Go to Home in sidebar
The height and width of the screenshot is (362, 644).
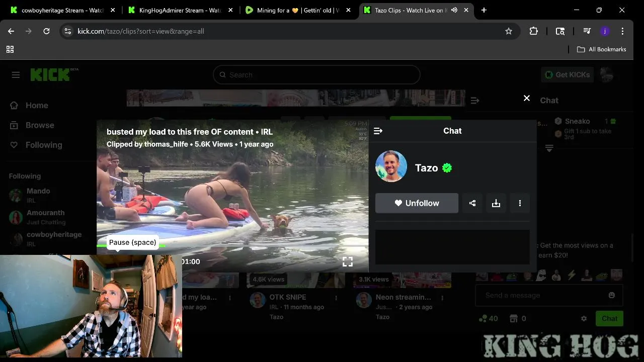[x=29, y=106]
